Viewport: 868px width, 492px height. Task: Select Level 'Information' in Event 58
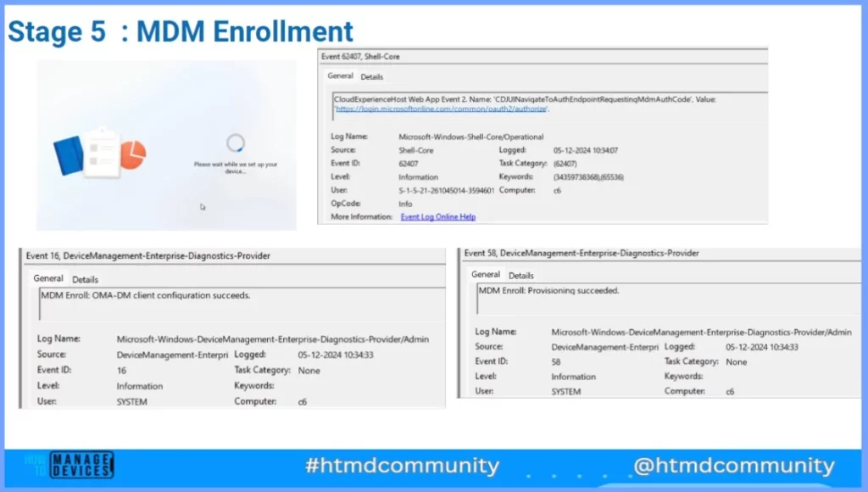coord(574,377)
